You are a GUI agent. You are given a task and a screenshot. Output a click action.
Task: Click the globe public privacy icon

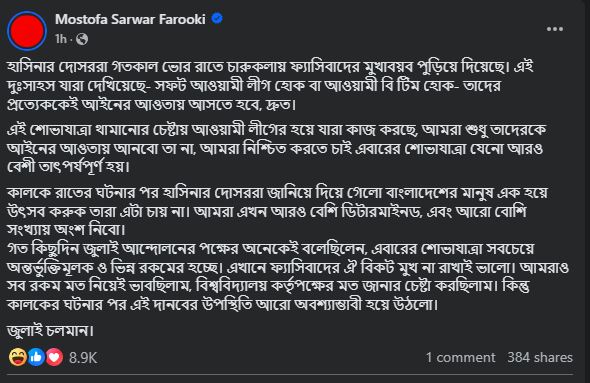click(x=82, y=39)
